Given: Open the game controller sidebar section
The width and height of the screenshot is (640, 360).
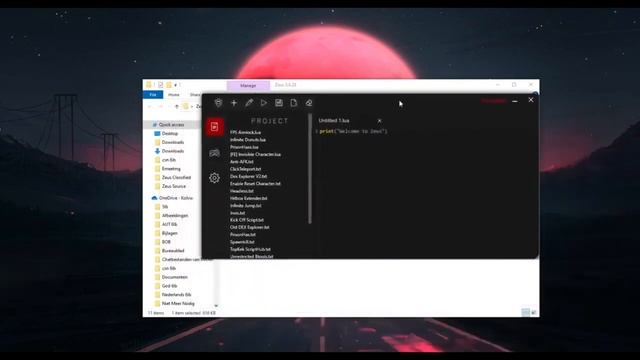Looking at the screenshot, I should 215,153.
